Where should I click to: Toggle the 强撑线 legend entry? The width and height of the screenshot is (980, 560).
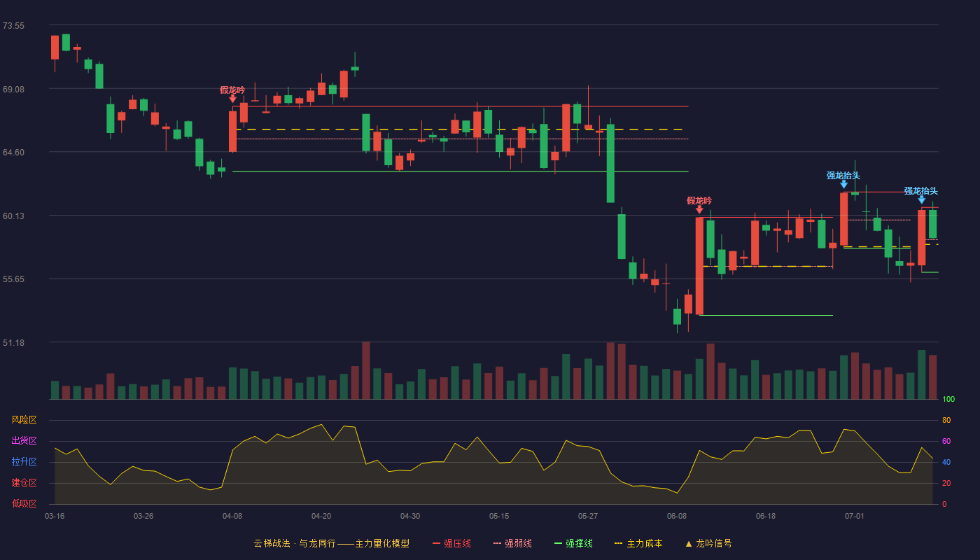point(573,543)
